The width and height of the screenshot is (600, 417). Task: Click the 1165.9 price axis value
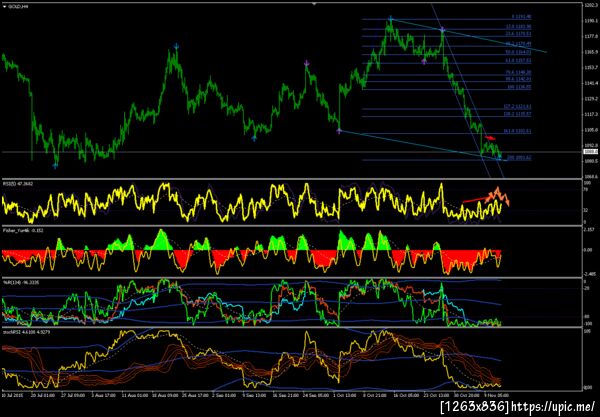(x=591, y=52)
